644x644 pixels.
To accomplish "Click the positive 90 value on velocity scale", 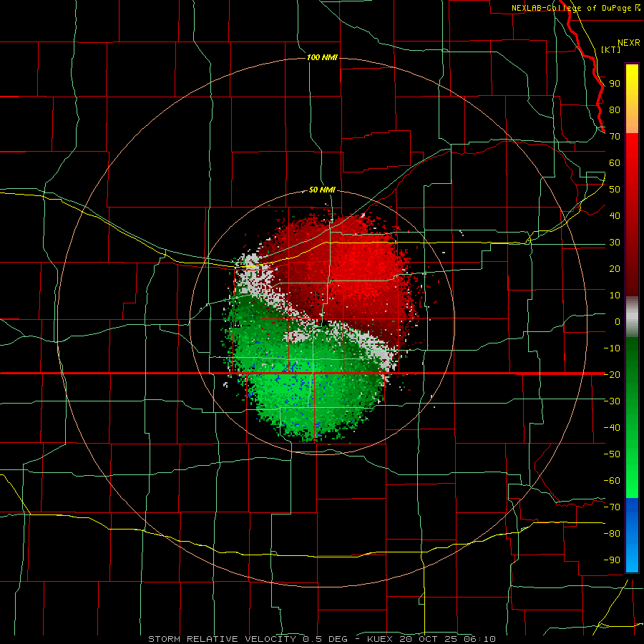I will point(615,84).
